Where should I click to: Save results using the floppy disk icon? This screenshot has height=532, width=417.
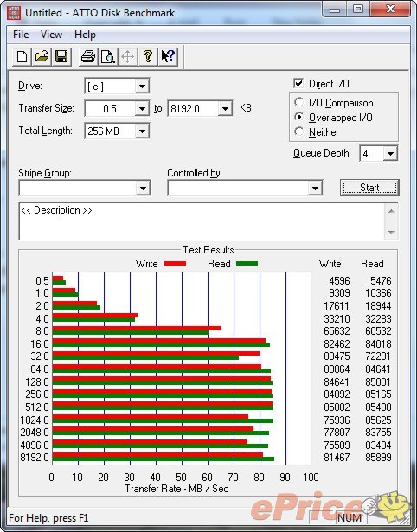pos(61,56)
